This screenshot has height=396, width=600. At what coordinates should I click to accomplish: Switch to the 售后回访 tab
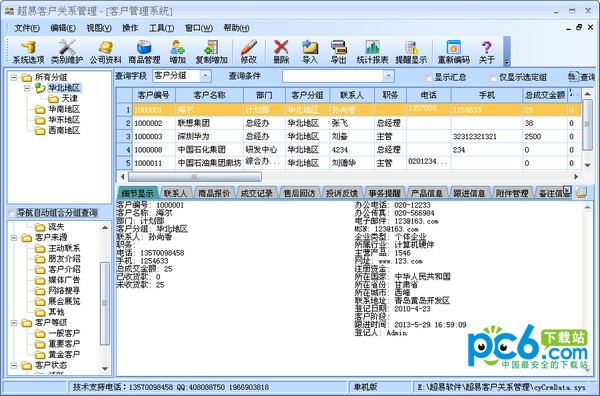(299, 193)
